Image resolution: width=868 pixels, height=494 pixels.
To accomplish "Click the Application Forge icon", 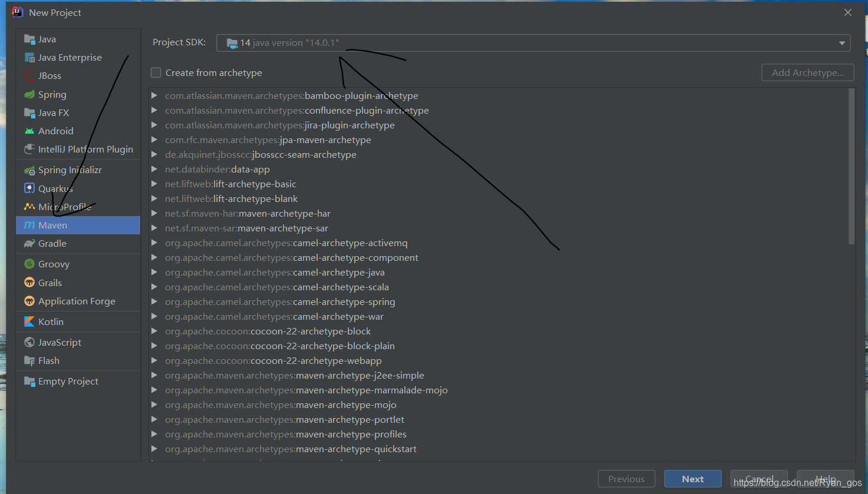I will click(x=29, y=301).
